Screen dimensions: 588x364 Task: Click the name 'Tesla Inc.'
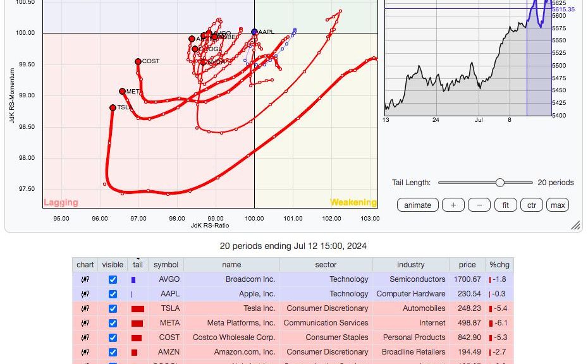click(259, 308)
